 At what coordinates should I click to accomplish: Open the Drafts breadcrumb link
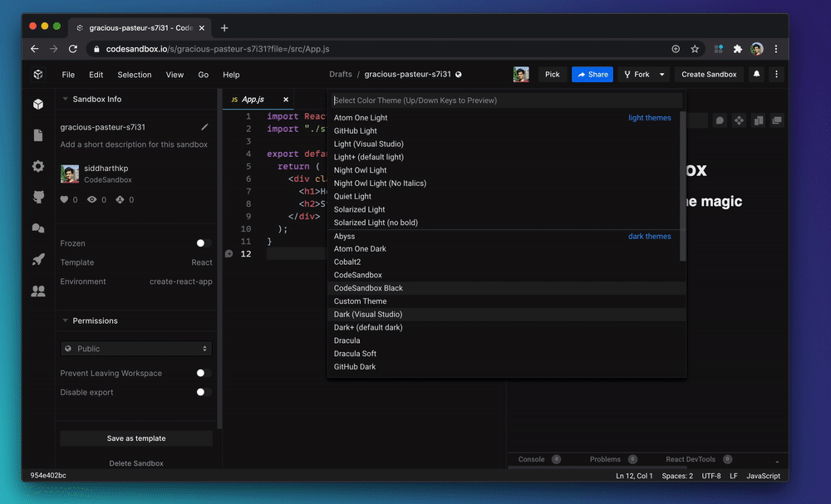[340, 74]
